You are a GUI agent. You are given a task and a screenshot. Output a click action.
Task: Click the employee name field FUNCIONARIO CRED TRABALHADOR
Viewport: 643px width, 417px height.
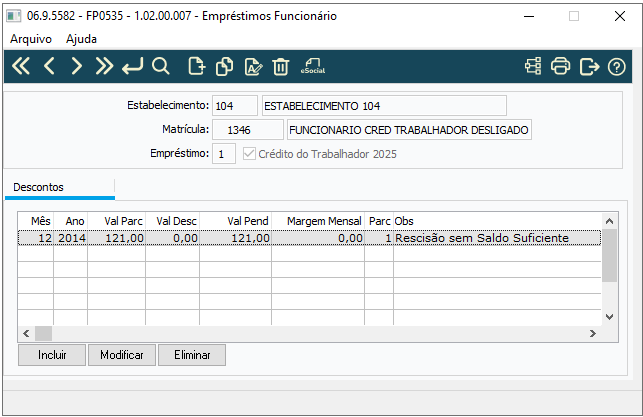pos(409,130)
